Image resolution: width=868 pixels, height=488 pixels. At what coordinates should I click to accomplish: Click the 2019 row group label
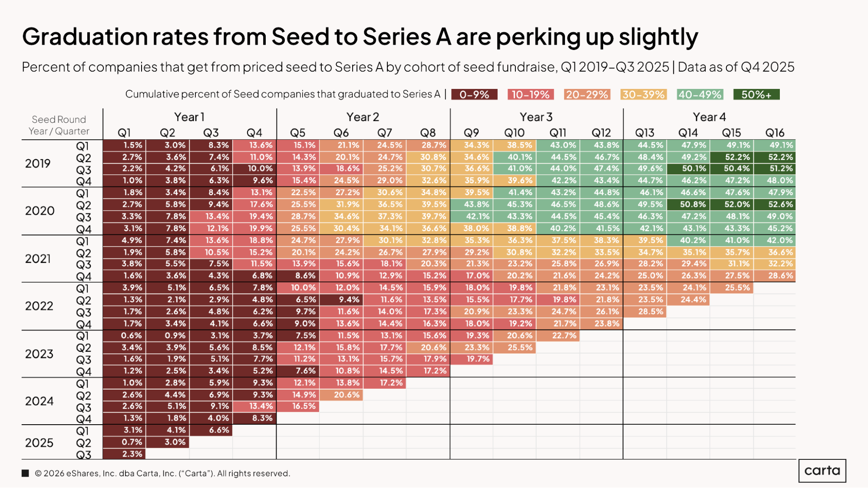click(38, 164)
